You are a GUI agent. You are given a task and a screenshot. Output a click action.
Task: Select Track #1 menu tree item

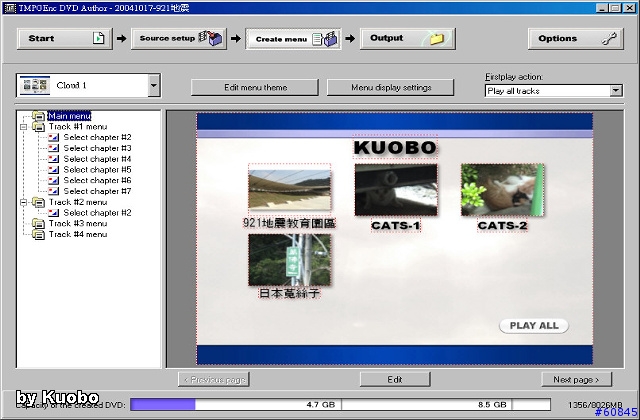(x=78, y=127)
